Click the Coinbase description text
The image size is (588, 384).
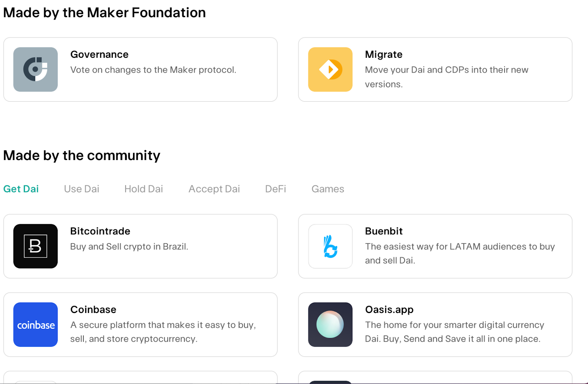[x=163, y=332]
